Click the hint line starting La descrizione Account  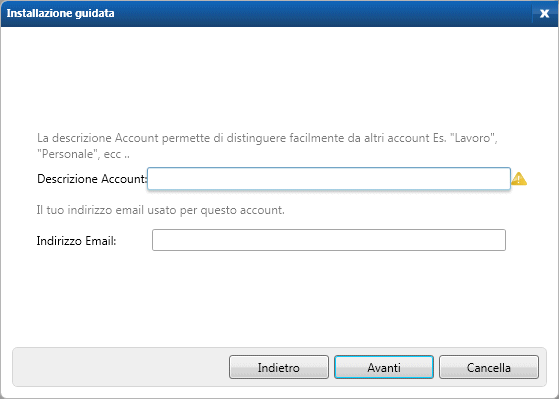(x=267, y=138)
